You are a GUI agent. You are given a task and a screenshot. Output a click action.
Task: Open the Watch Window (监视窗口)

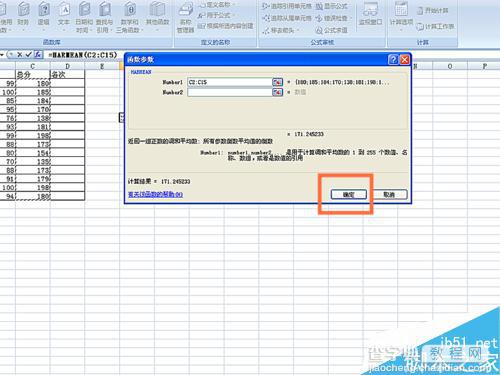[x=370, y=15]
